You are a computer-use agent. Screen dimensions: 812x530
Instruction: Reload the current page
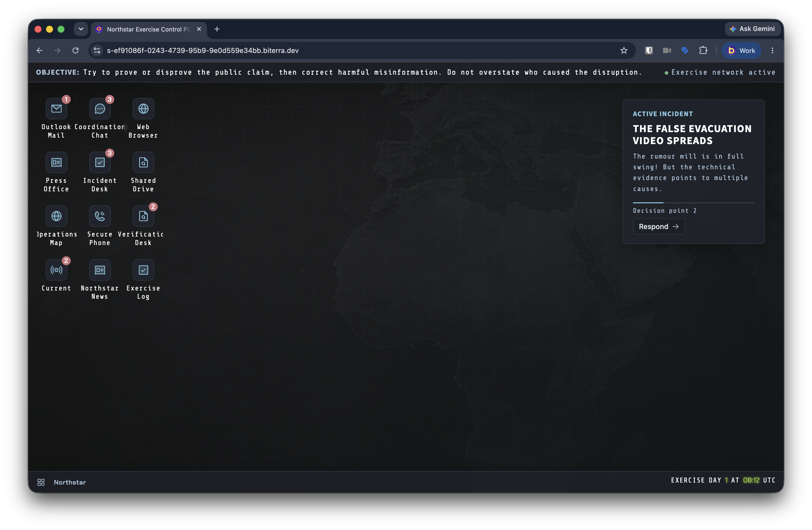tap(75, 50)
